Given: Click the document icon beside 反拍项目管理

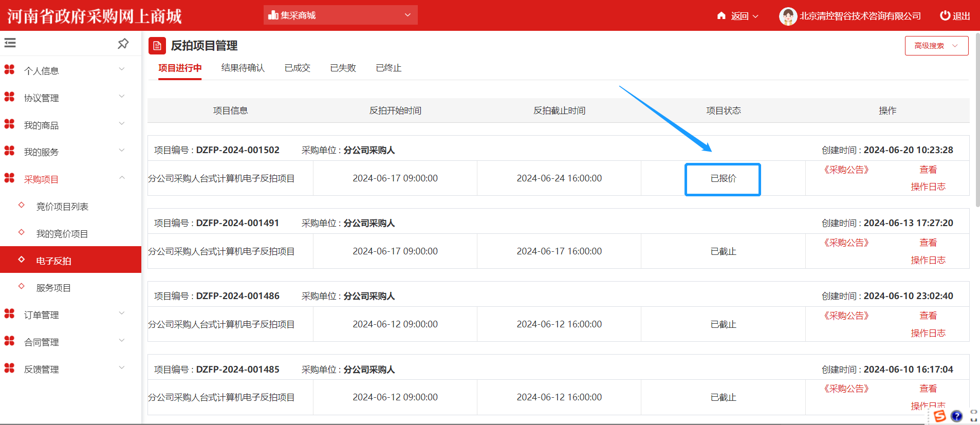Looking at the screenshot, I should pyautogui.click(x=157, y=46).
